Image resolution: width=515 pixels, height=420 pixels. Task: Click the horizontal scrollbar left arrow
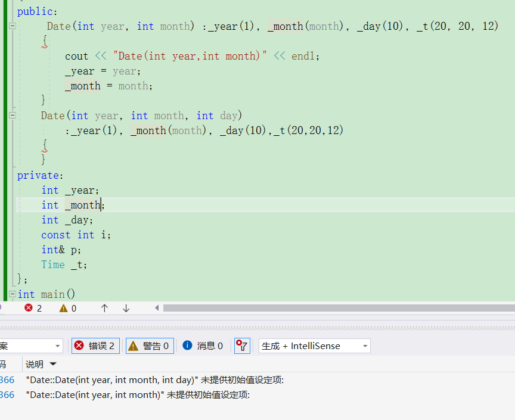click(x=157, y=308)
